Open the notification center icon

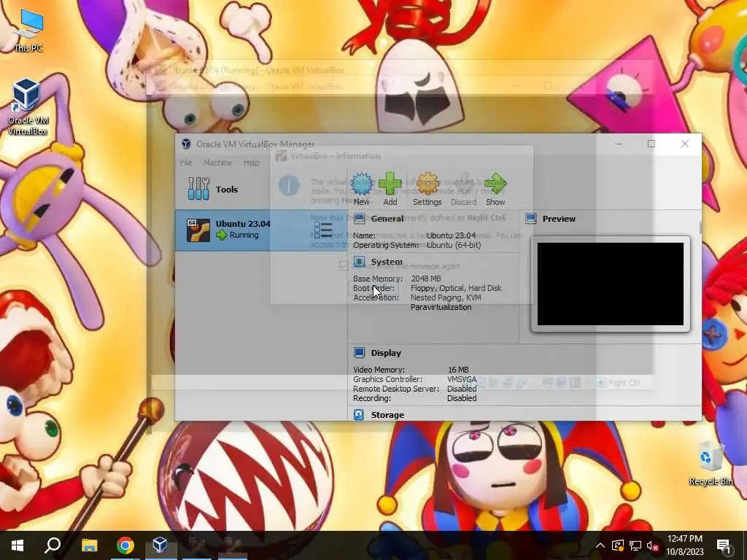(x=724, y=545)
